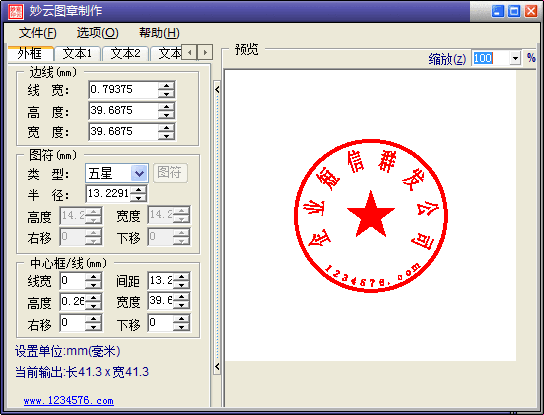The width and height of the screenshot is (544, 415).
Task: Click the 间距 input field
Action: point(161,281)
